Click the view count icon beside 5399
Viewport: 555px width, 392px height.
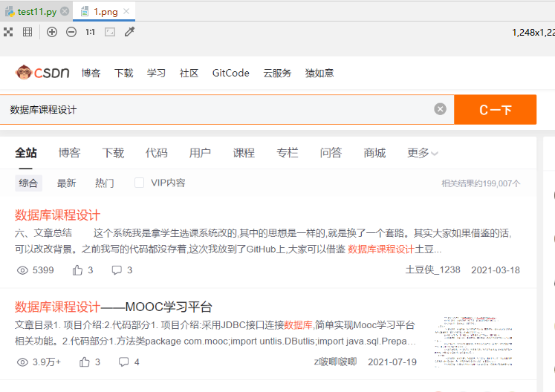pos(22,270)
